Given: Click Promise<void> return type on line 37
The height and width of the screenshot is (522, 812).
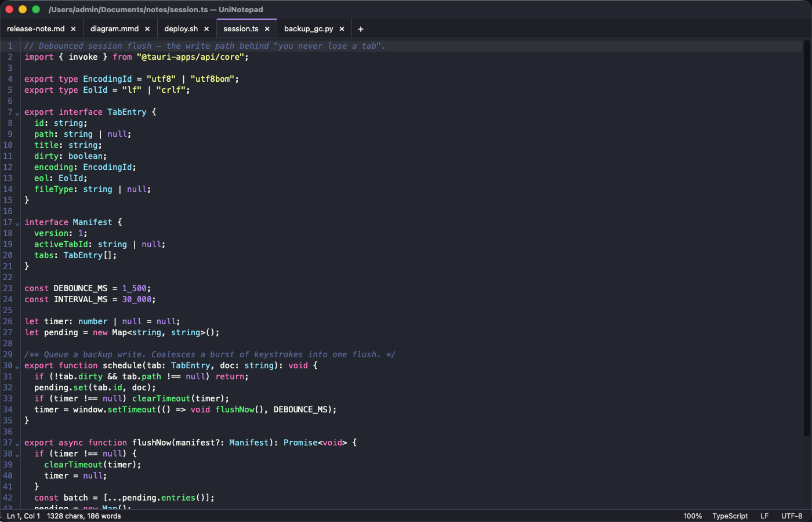Looking at the screenshot, I should pyautogui.click(x=315, y=443).
